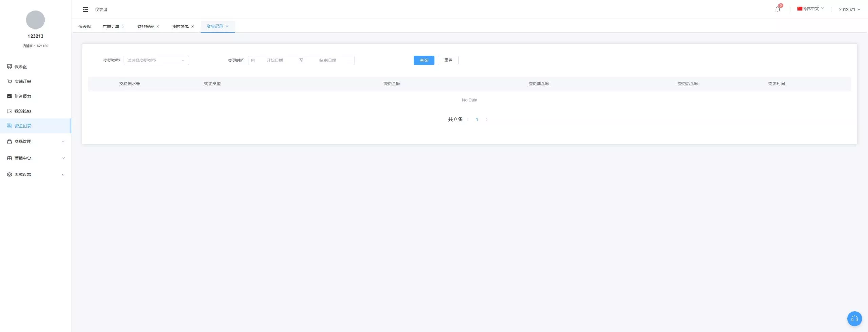The image size is (868, 332).
Task: Expand the 系统设置 sidebar menu
Action: (36, 175)
